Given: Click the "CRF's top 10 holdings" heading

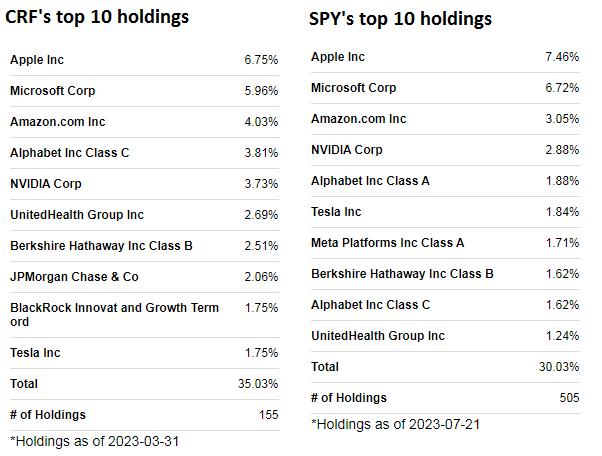Looking at the screenshot, I should (97, 17).
